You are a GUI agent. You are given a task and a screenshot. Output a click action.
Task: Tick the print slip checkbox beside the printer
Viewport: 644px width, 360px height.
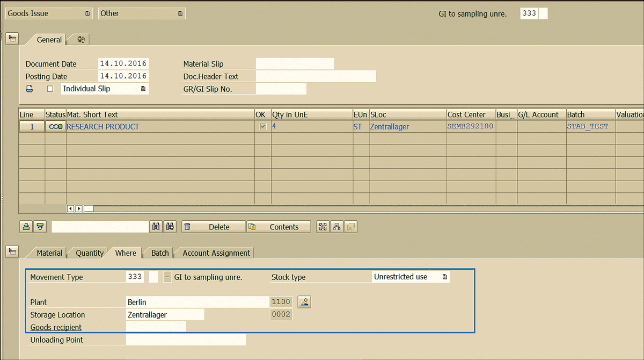point(50,89)
